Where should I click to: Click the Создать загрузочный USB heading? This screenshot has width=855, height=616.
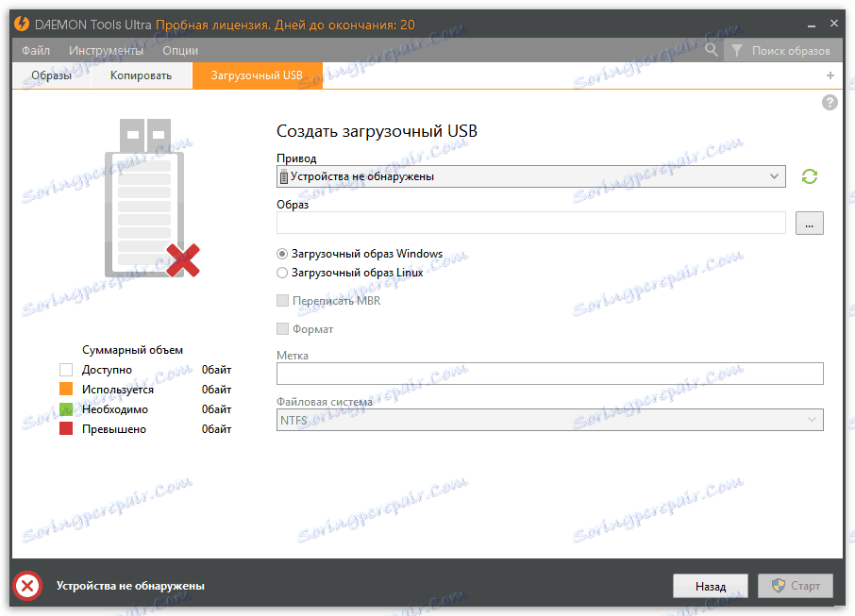pos(377,131)
